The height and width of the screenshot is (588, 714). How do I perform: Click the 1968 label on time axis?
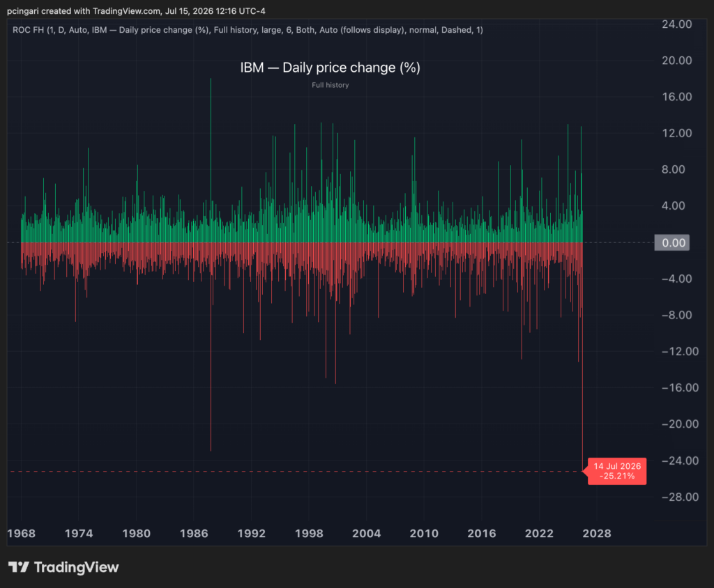(x=21, y=534)
